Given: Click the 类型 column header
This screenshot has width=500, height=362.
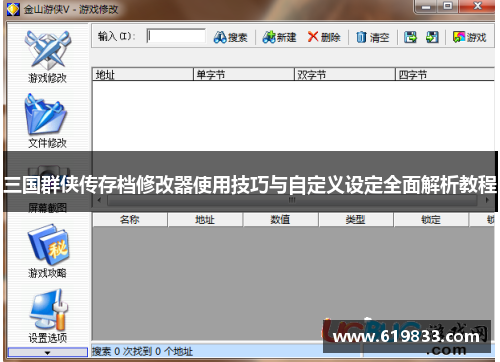Looking at the screenshot, I should [356, 220].
